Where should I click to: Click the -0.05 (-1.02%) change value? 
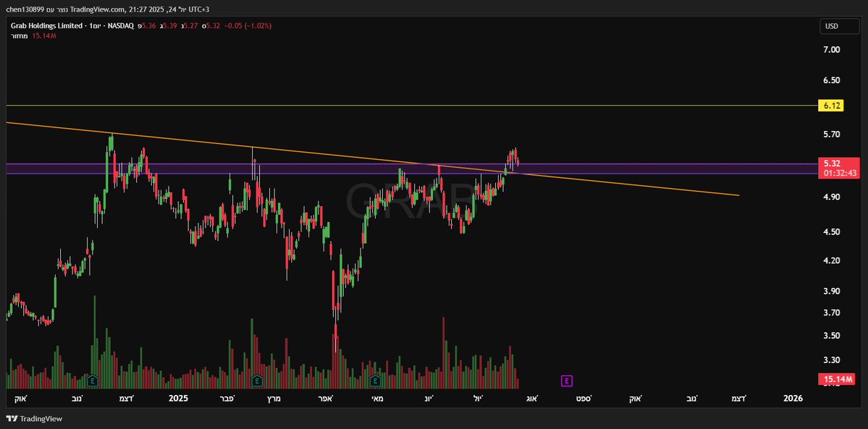pyautogui.click(x=248, y=26)
